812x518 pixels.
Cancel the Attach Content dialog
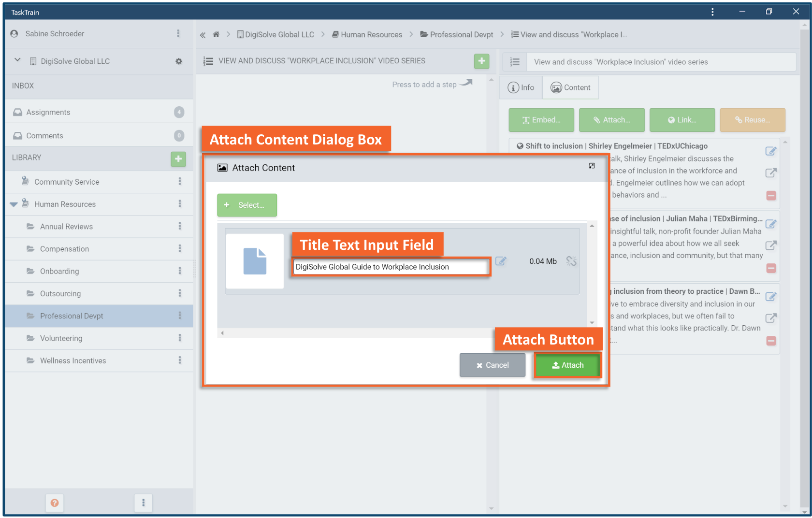(493, 365)
